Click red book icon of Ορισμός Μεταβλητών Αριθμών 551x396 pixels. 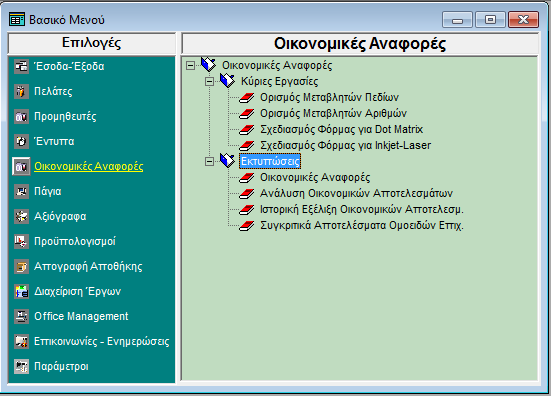[247, 113]
